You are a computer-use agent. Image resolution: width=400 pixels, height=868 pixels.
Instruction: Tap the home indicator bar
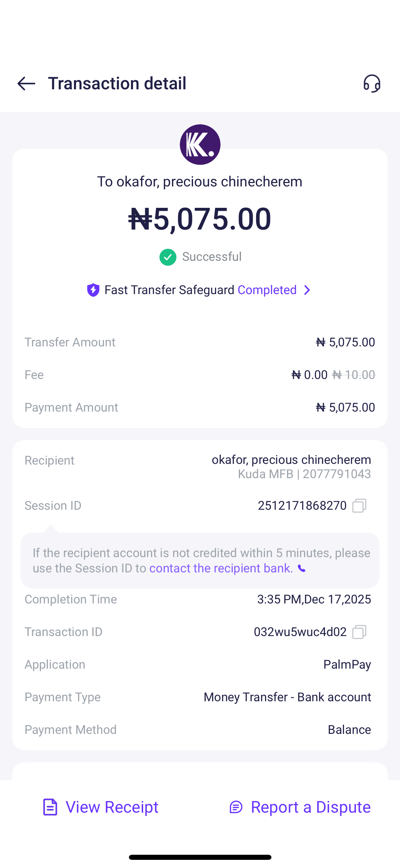(x=200, y=857)
